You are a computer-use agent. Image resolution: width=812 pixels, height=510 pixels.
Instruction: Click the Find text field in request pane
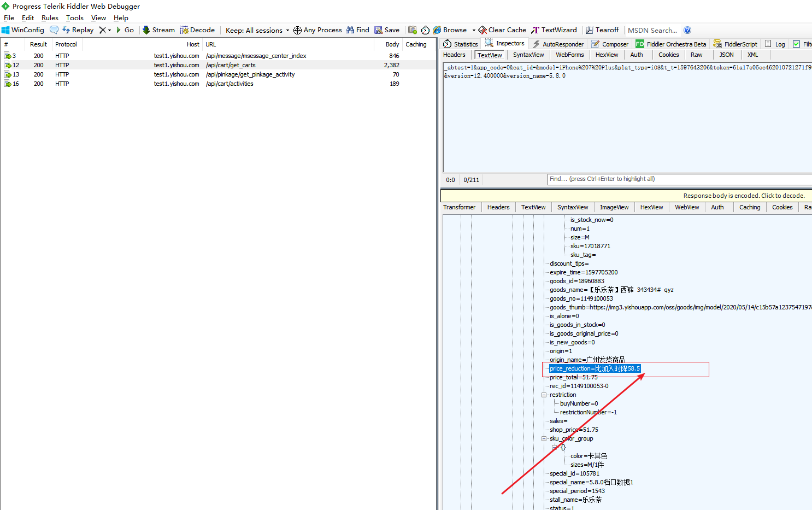click(680, 179)
